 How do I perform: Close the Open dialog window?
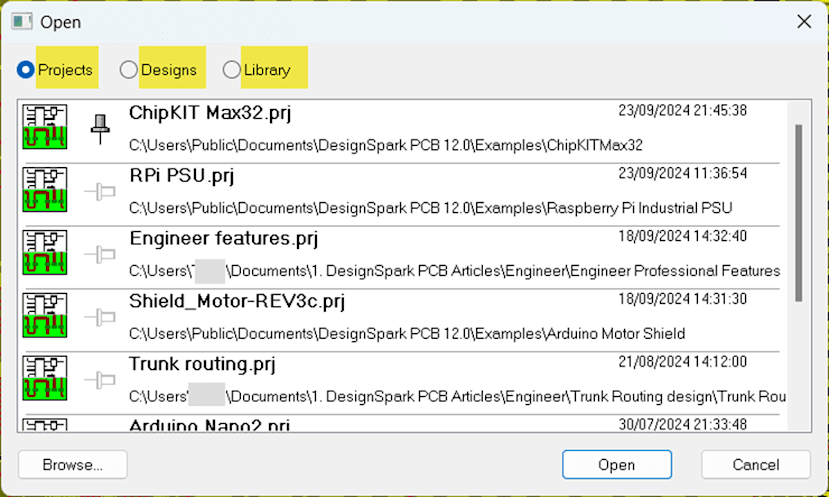804,22
